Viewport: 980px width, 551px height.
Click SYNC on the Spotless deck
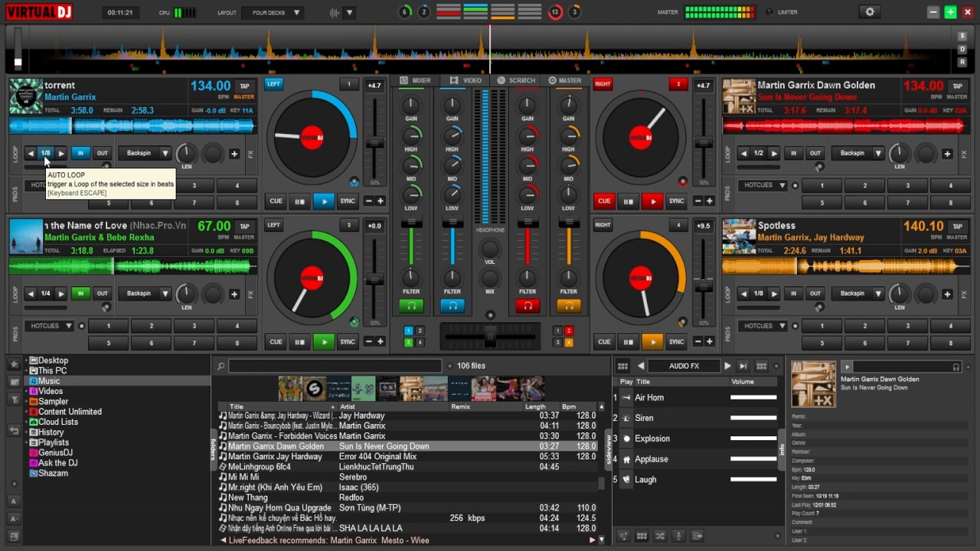[677, 342]
